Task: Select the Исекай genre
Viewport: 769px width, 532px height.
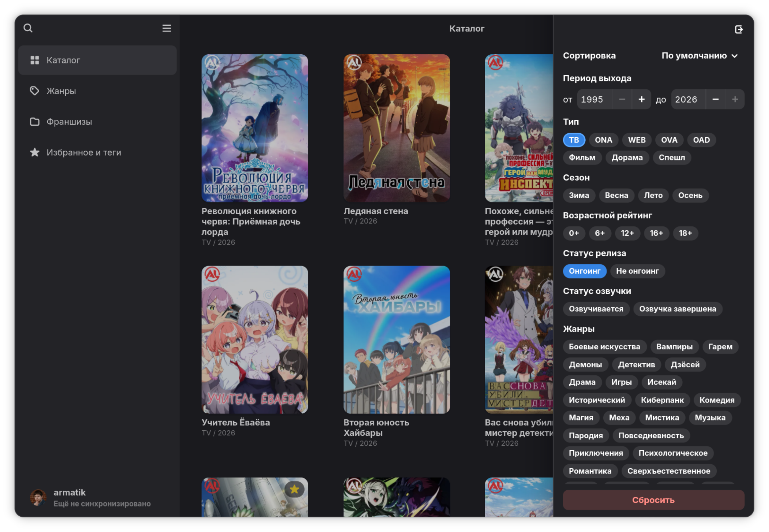Action: tap(662, 382)
